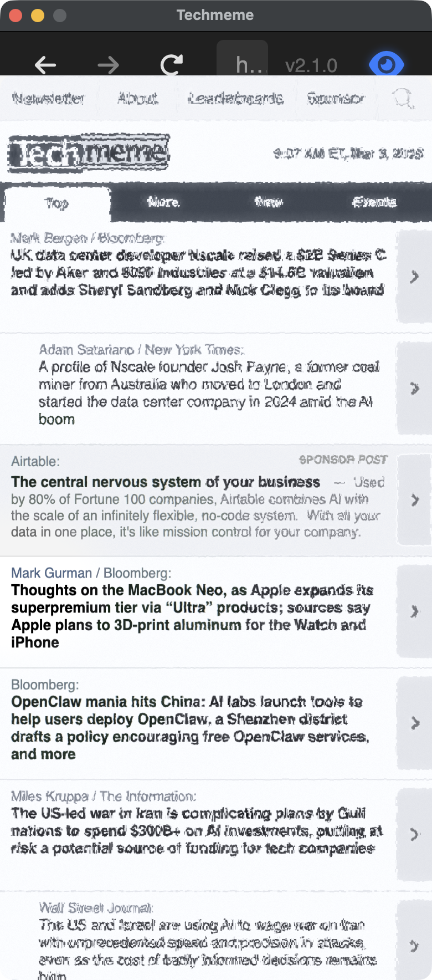The height and width of the screenshot is (980, 432).
Task: Expand the OpenClaw China story chevron
Action: pyautogui.click(x=414, y=723)
